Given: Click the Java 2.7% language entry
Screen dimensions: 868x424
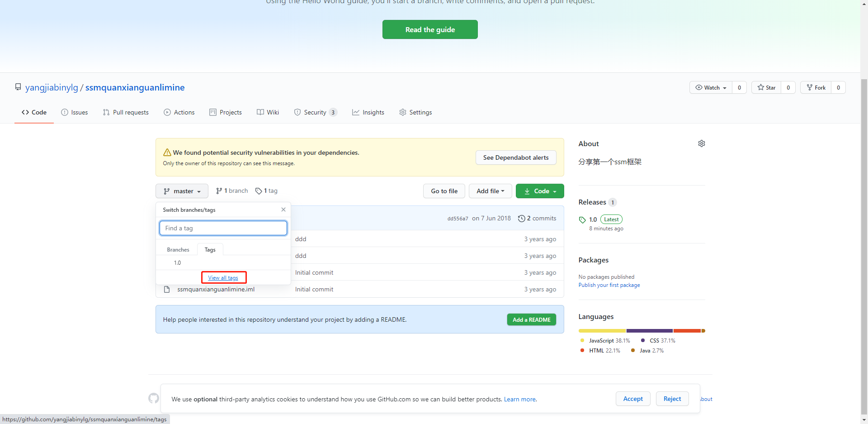Looking at the screenshot, I should (x=647, y=351).
